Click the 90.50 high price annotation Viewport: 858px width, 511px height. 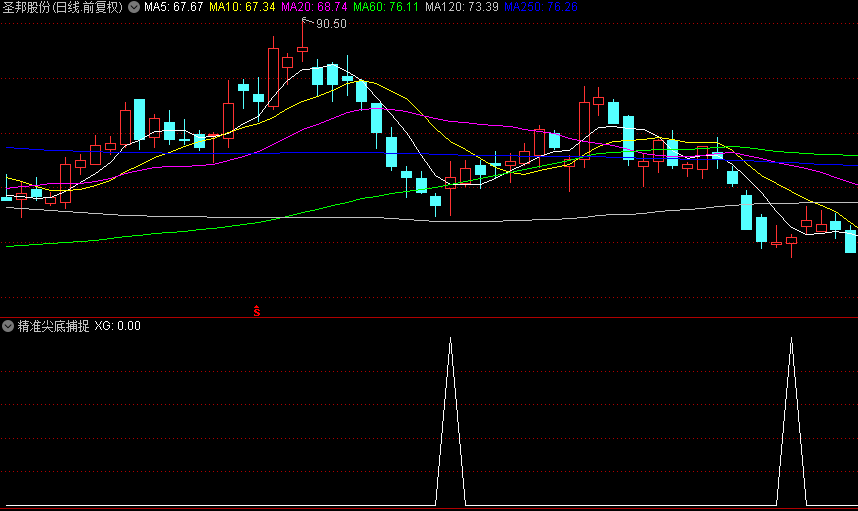331,24
